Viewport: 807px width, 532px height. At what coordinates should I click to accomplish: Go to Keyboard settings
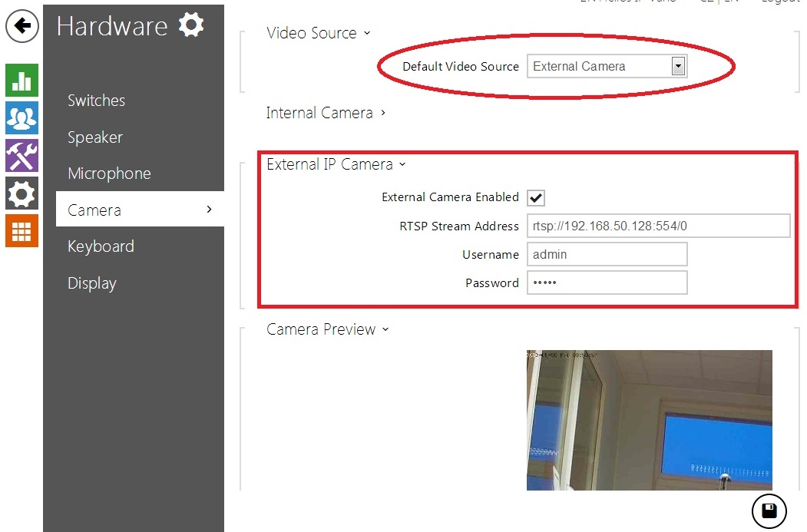[x=101, y=246]
